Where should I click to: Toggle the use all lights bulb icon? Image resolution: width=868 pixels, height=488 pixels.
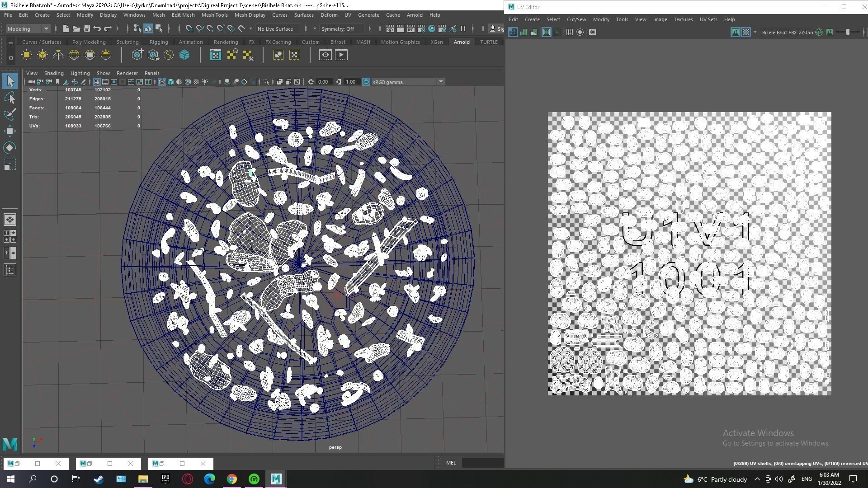(205, 82)
